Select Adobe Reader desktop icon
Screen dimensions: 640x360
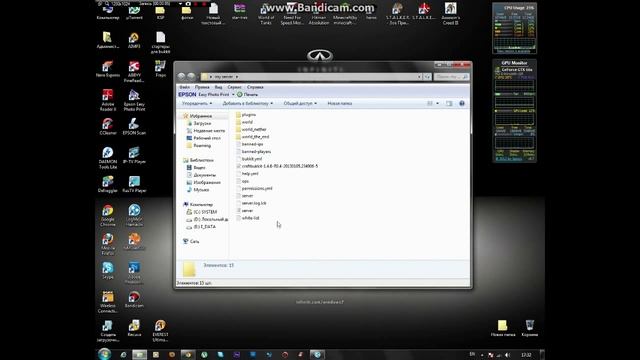click(108, 100)
